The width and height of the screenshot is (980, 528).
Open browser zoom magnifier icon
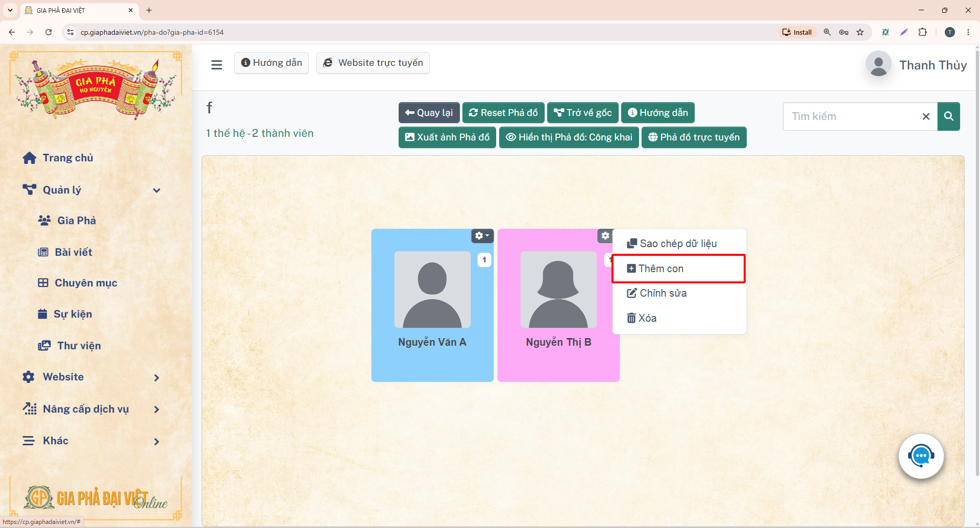tap(827, 32)
